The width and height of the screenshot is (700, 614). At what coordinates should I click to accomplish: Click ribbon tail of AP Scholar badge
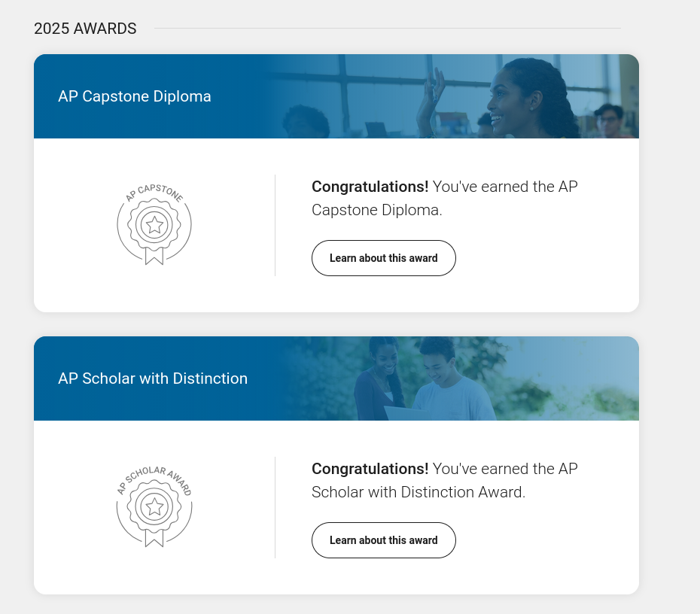154,538
